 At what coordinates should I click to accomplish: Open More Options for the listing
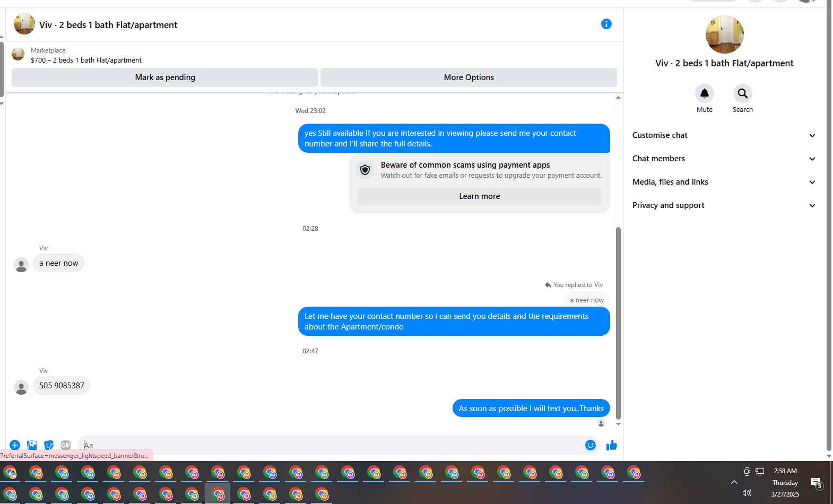coord(468,77)
